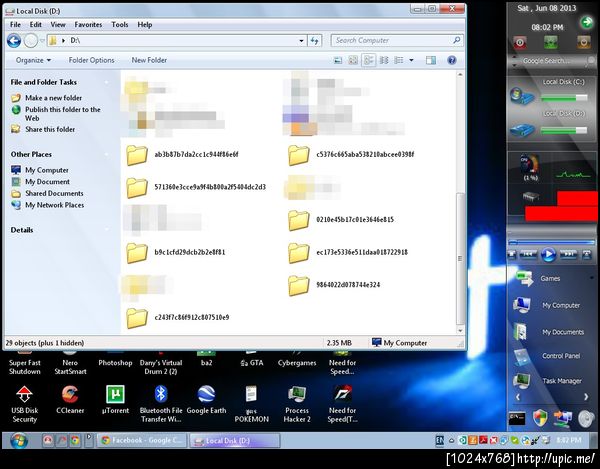
Task: Expand the Organize dropdown
Action: pos(33,60)
